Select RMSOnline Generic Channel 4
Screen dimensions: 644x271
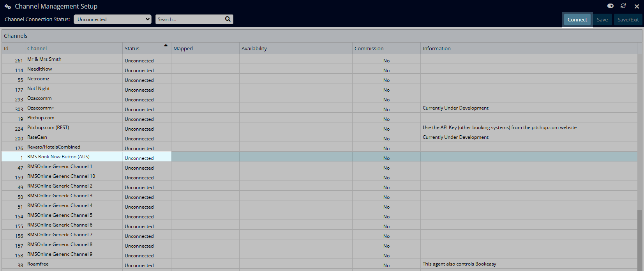pyautogui.click(x=60, y=205)
